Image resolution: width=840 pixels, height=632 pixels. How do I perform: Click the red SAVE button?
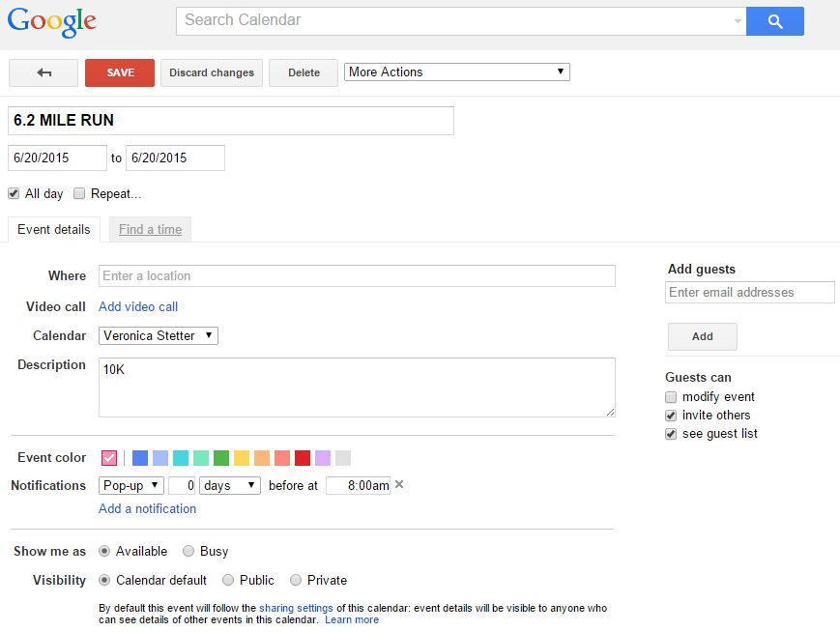coord(120,72)
